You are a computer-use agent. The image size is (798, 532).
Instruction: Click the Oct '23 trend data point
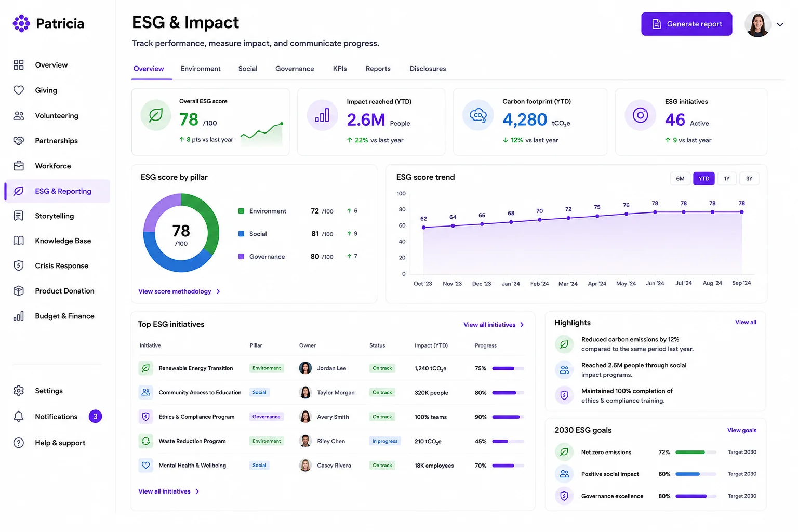tap(424, 228)
